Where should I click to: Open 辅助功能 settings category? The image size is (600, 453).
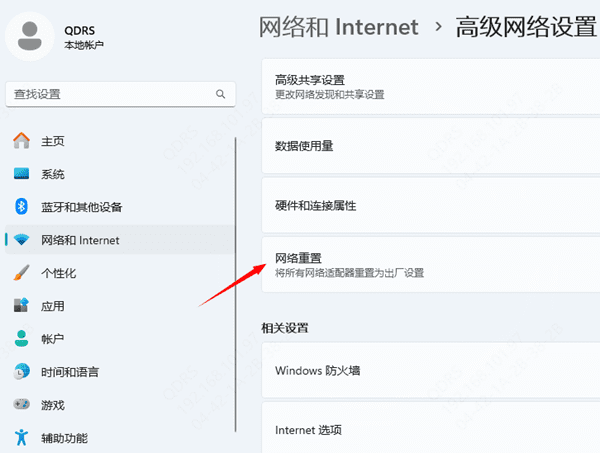(x=120, y=437)
